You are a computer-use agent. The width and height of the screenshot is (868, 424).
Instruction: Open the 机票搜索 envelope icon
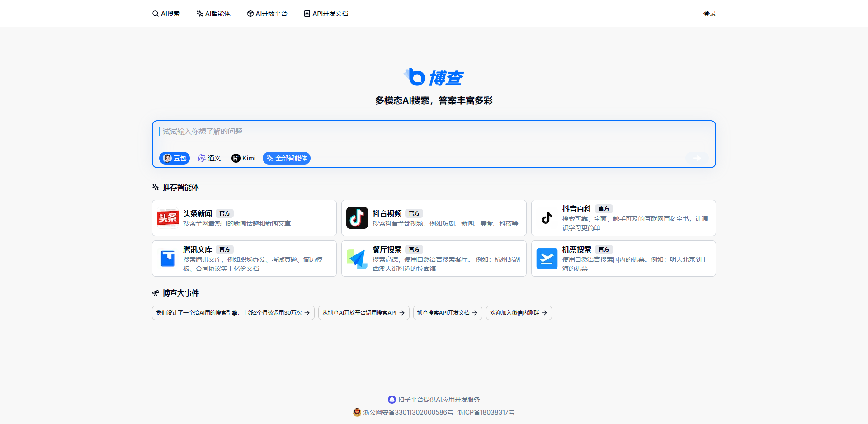547,258
